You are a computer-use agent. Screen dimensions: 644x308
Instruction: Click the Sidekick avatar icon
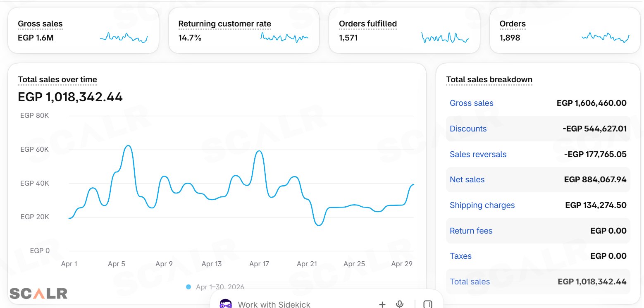226,304
